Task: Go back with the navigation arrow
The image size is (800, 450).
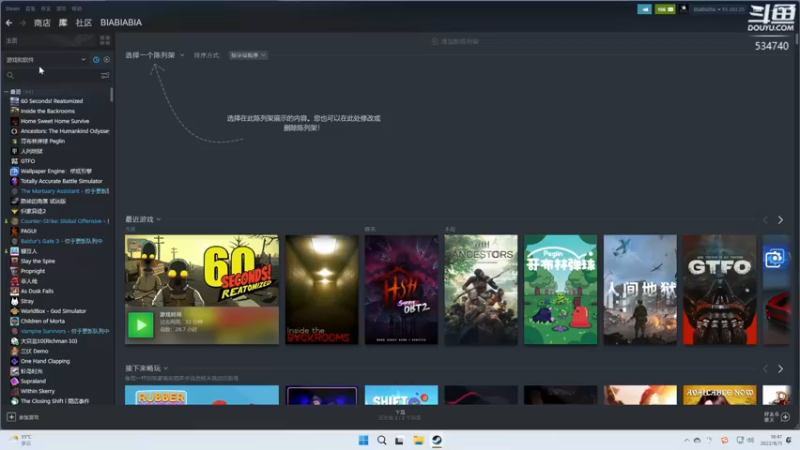Action: click(9, 22)
